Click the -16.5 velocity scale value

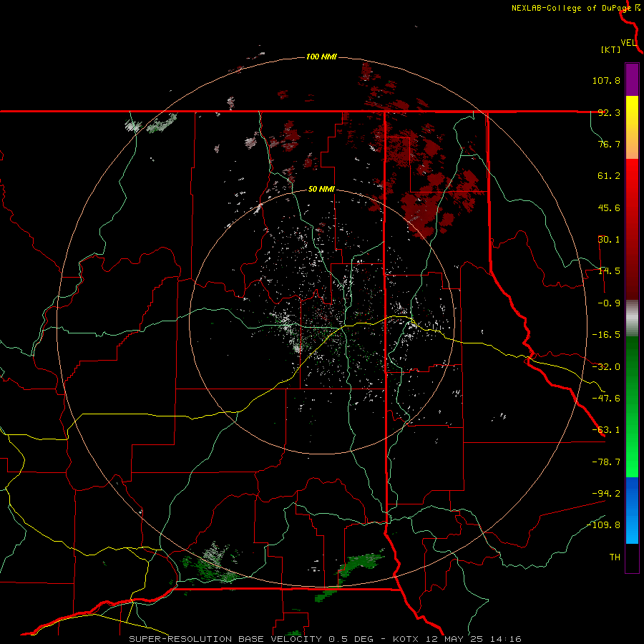[606, 335]
